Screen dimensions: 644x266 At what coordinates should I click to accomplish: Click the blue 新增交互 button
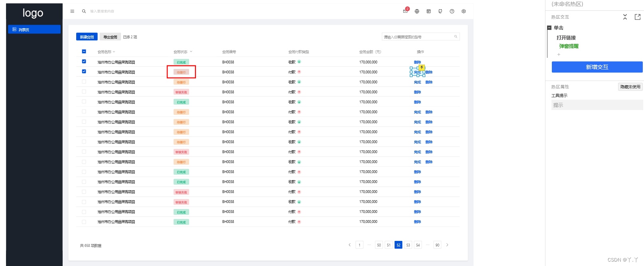pos(597,67)
